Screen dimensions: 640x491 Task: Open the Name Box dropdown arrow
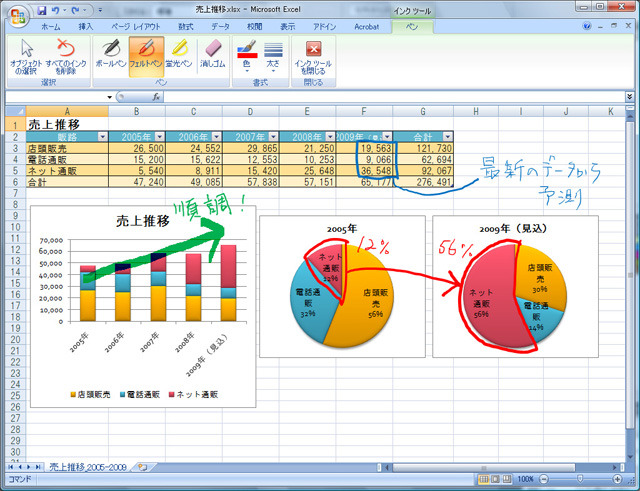(x=109, y=97)
